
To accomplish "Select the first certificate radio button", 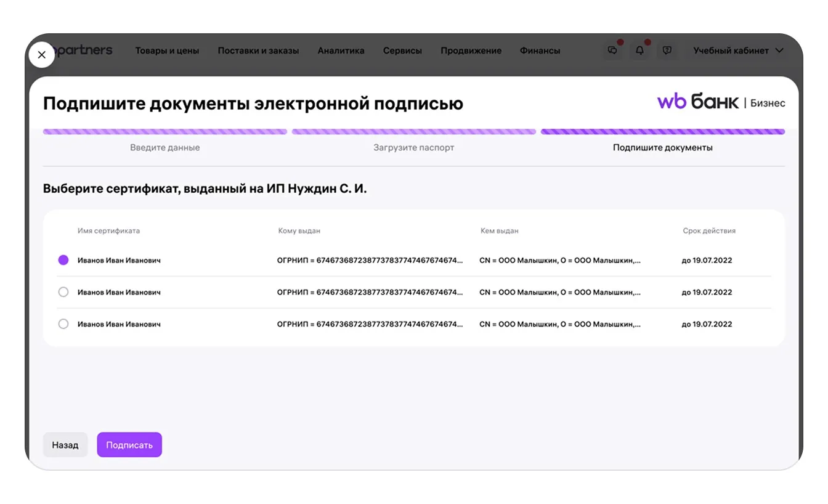I will pyautogui.click(x=63, y=260).
